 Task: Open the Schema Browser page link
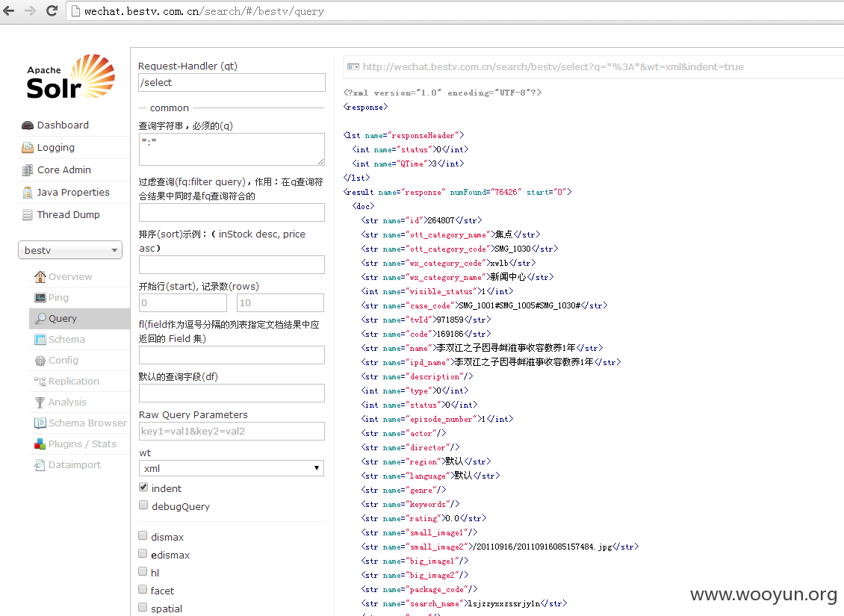pos(87,423)
